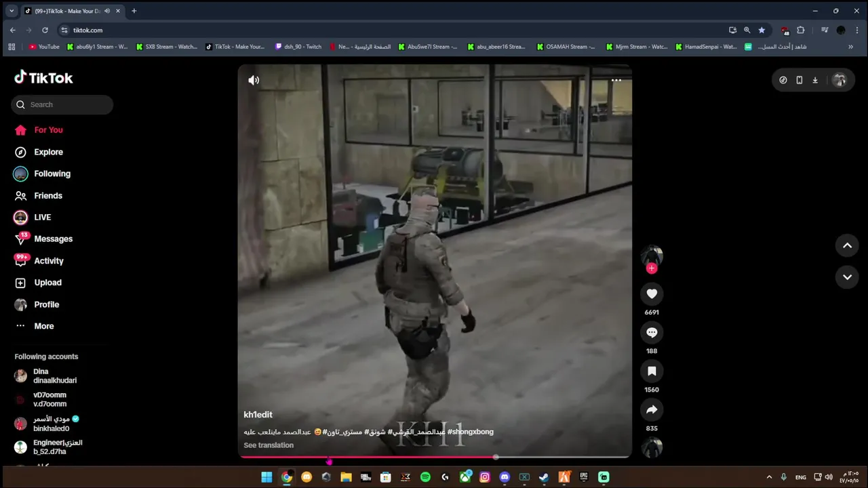Mute tab via tab speaker icon
Image resolution: width=868 pixels, height=488 pixels.
(106, 11)
